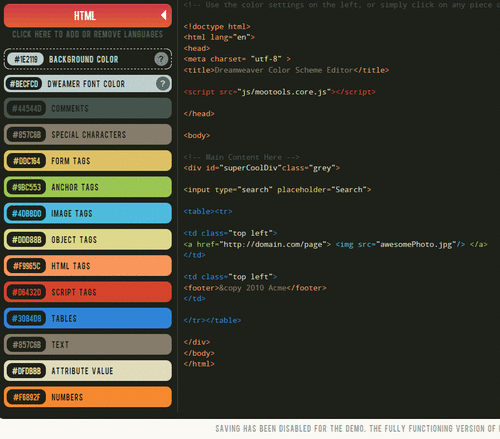
Task: Click the closing div tag line
Action: point(197,342)
